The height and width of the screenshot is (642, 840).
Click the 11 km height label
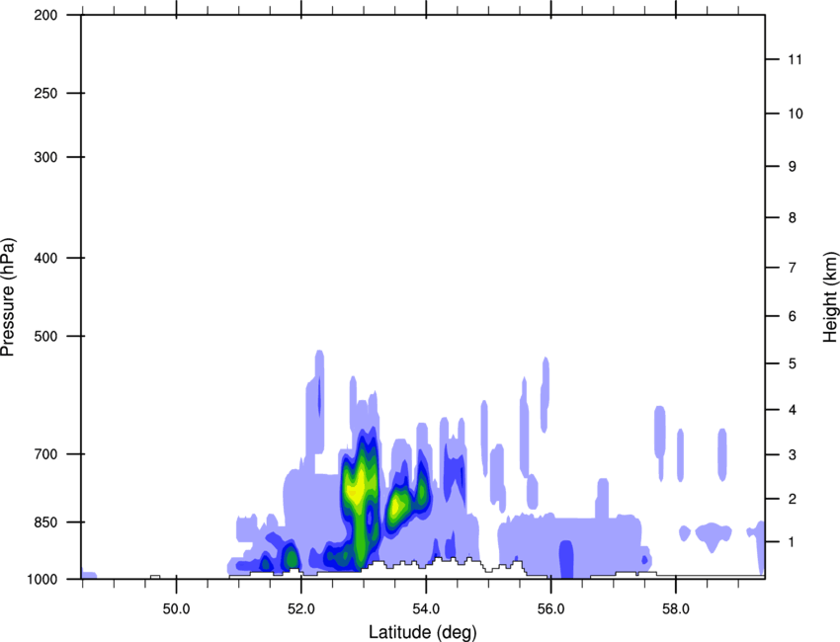pos(795,59)
